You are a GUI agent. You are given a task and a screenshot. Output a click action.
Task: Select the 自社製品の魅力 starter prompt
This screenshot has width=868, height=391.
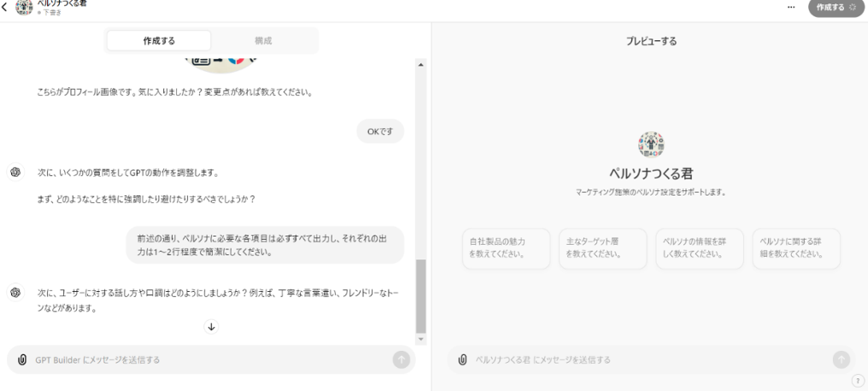click(506, 249)
